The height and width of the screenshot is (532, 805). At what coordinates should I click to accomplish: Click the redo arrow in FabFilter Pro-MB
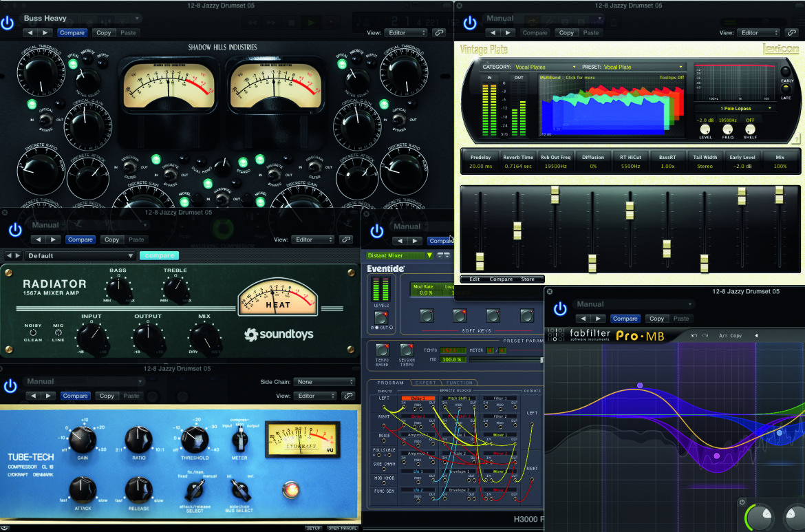click(x=705, y=335)
